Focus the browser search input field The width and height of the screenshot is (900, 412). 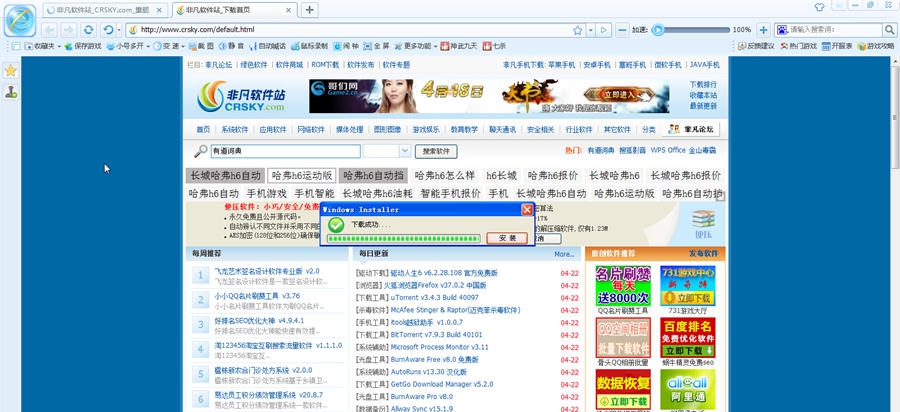(x=836, y=30)
